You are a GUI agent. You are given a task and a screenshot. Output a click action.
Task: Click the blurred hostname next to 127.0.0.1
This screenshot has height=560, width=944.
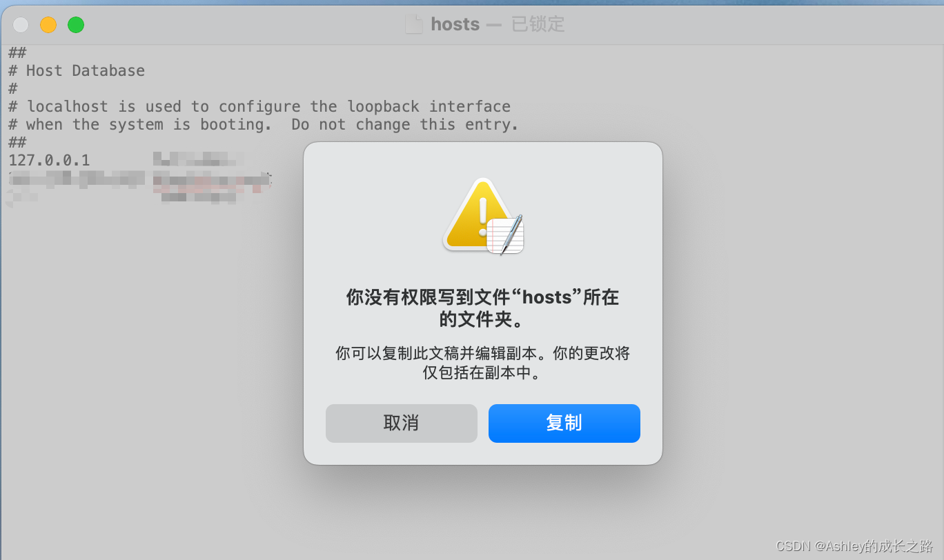click(198, 160)
